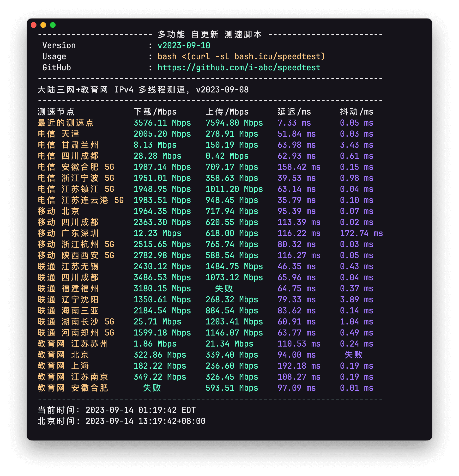Select the 电信 天津 node name

[x=59, y=134]
